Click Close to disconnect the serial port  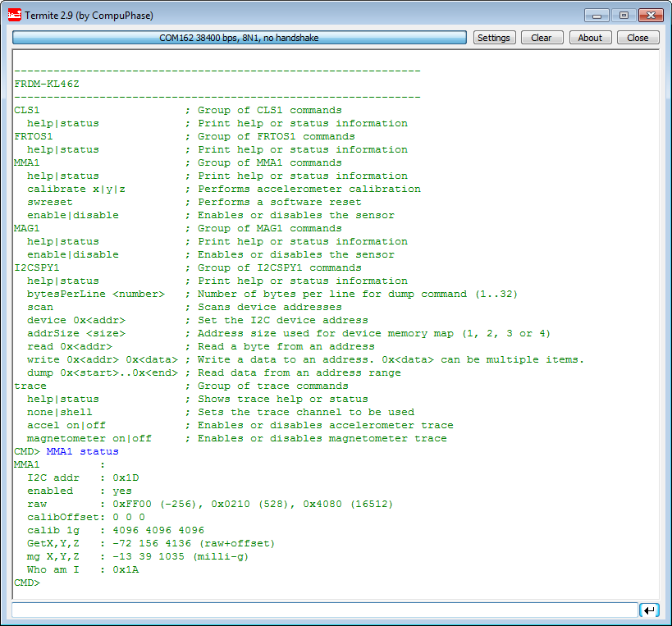tap(638, 37)
